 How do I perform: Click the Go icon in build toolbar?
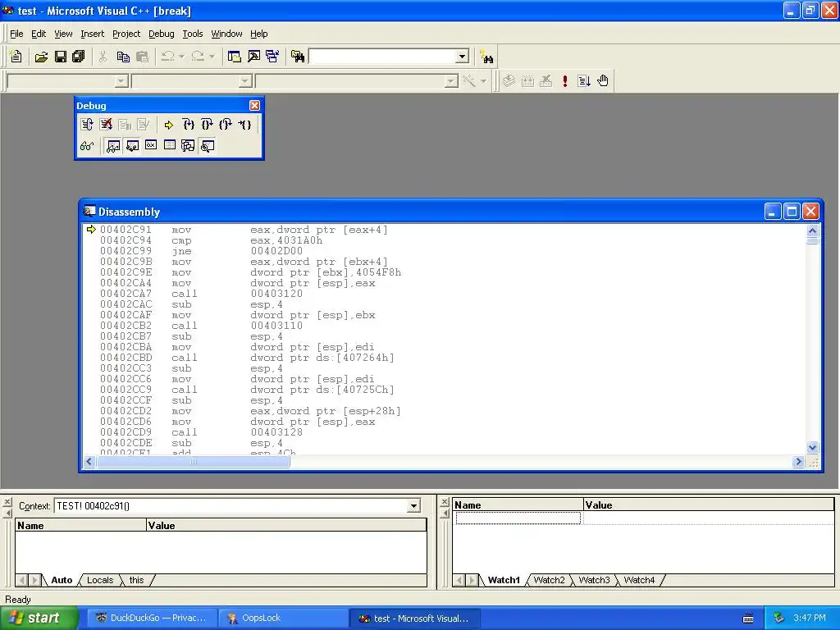pyautogui.click(x=583, y=81)
